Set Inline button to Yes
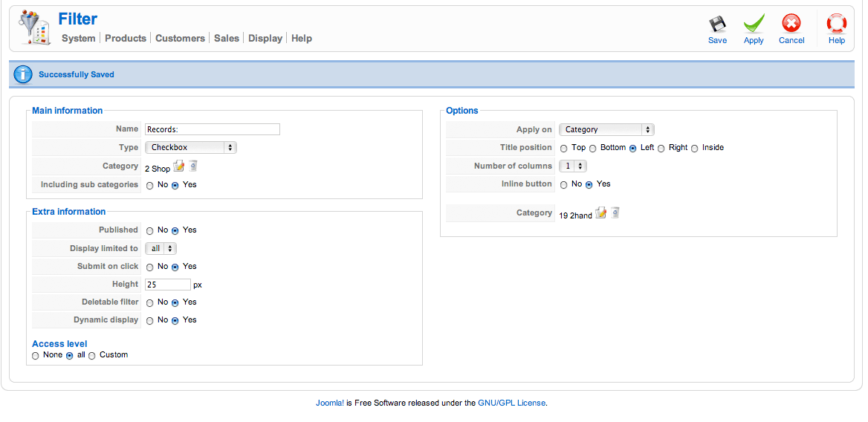868x422 pixels. (x=589, y=185)
